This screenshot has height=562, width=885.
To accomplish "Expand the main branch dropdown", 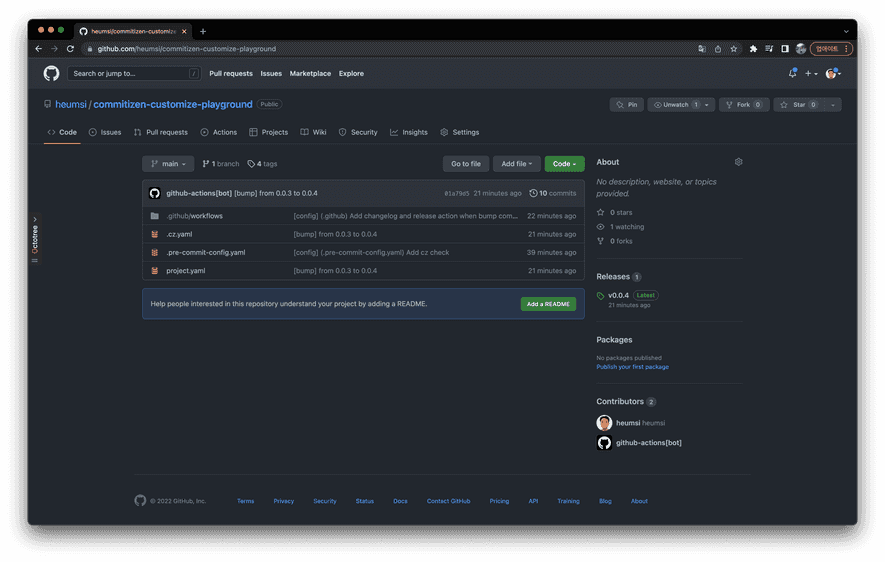I will (168, 163).
